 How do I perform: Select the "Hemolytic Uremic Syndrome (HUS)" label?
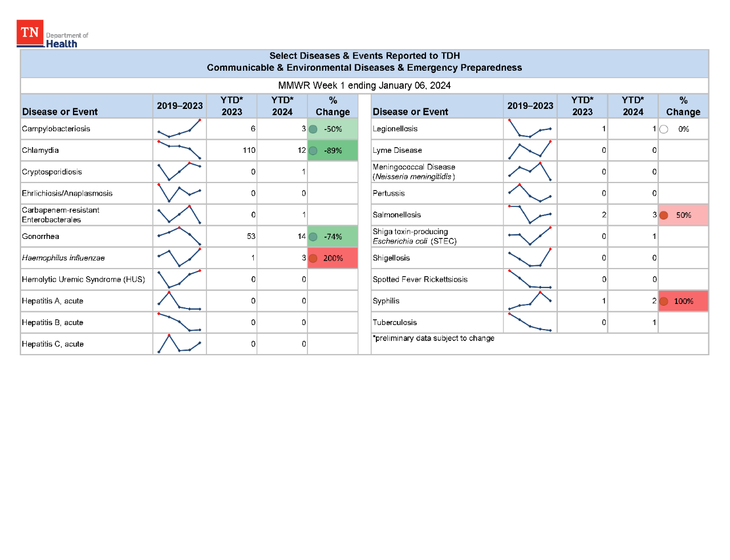pyautogui.click(x=83, y=279)
